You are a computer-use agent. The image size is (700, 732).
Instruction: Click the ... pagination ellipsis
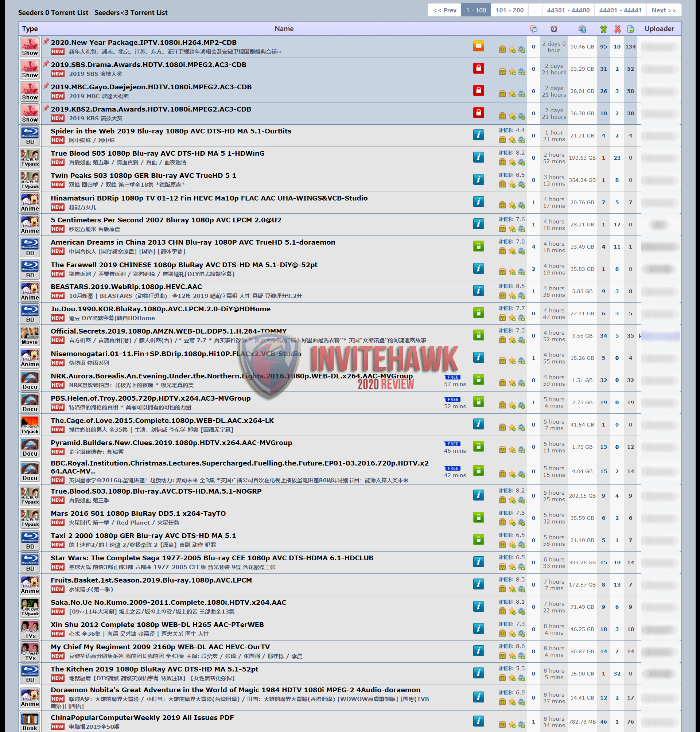click(x=536, y=10)
